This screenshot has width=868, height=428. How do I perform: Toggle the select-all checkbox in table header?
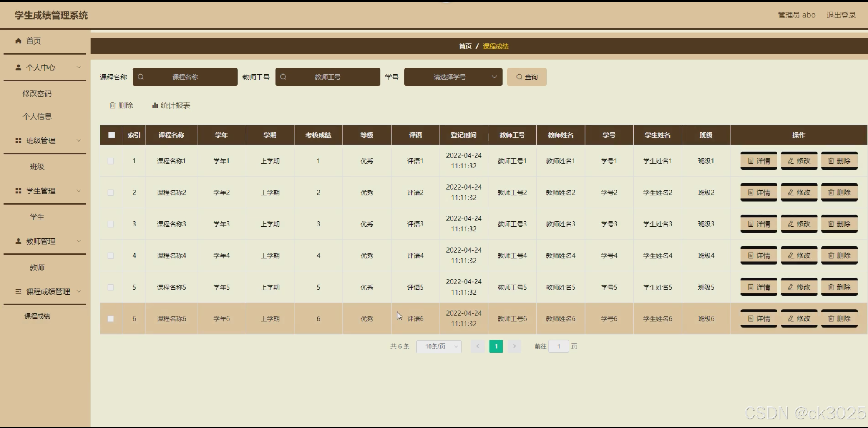click(111, 135)
